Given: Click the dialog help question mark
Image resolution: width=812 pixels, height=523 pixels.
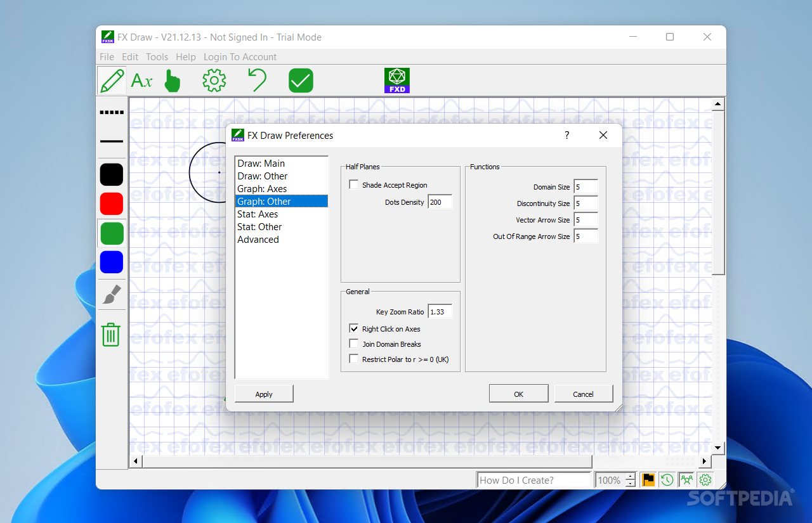Looking at the screenshot, I should 566,135.
